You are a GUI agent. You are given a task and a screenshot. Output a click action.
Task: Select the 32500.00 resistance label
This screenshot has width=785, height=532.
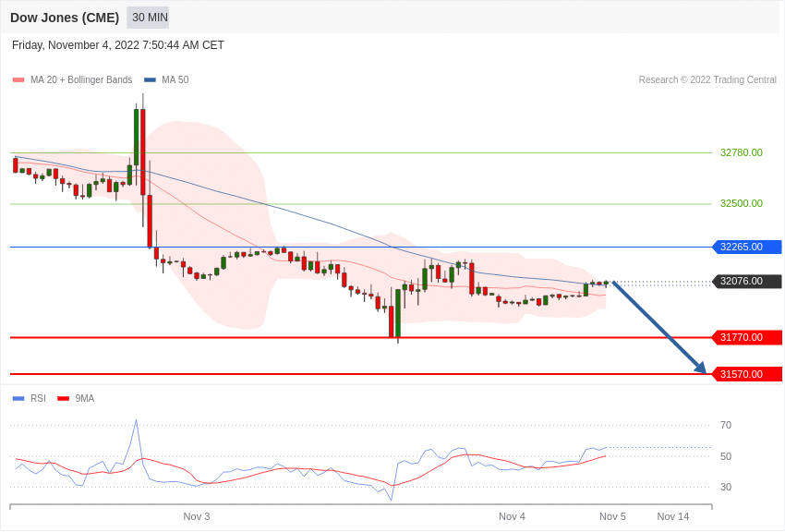742,204
